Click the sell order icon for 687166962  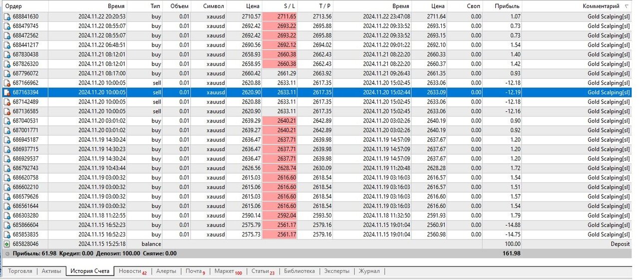(x=7, y=83)
